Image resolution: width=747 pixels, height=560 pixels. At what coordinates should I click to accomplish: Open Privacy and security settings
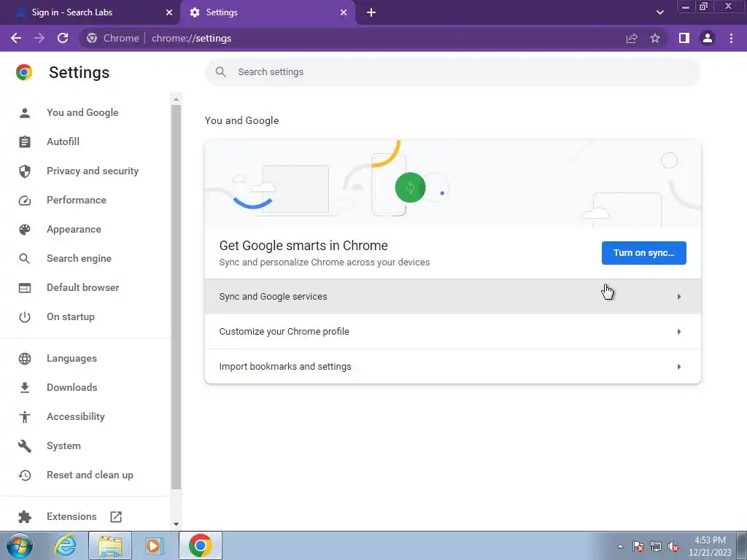(x=93, y=171)
